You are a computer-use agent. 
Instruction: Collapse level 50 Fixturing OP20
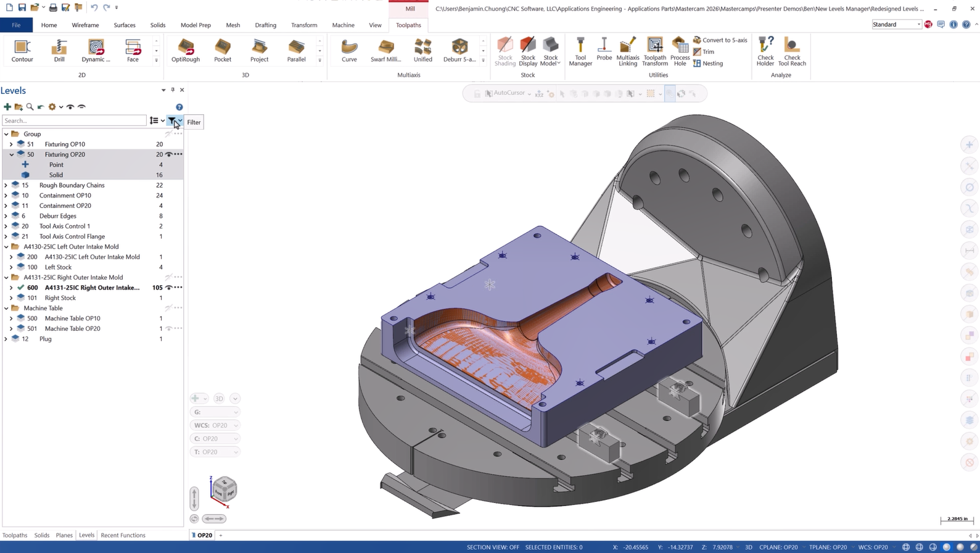point(11,154)
